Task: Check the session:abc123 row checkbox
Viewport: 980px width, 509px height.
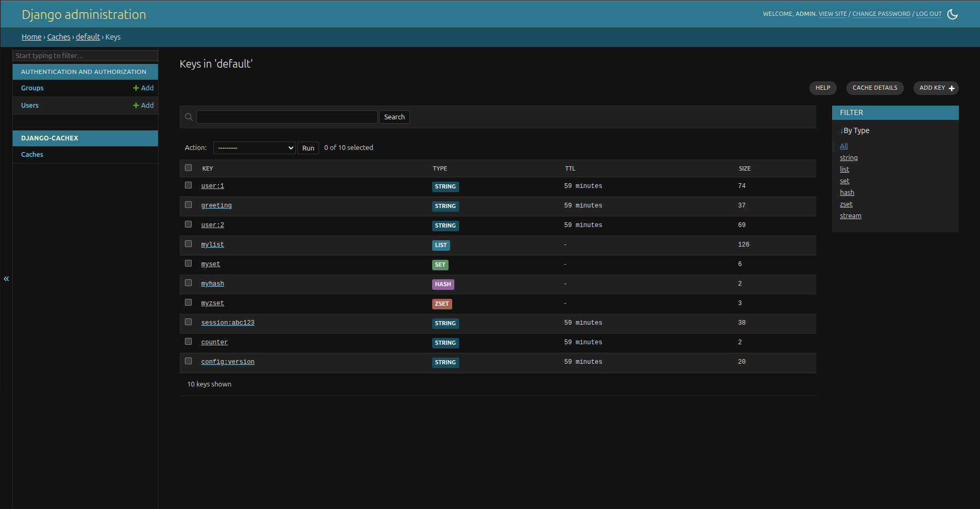Action: pyautogui.click(x=188, y=322)
